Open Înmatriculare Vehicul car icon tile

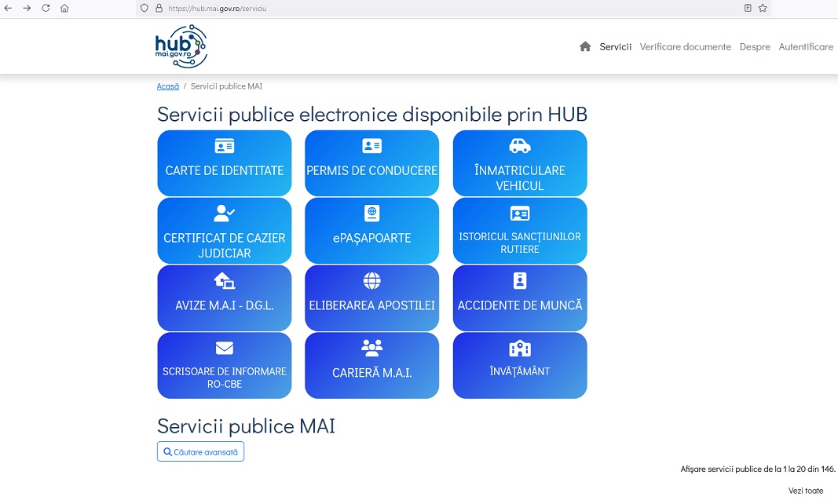(519, 163)
